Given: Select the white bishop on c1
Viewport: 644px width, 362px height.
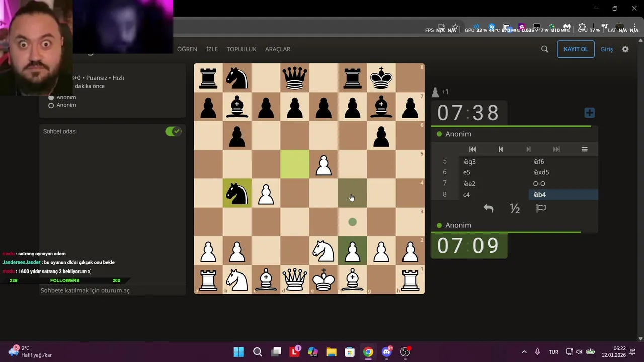Looking at the screenshot, I should [266, 280].
